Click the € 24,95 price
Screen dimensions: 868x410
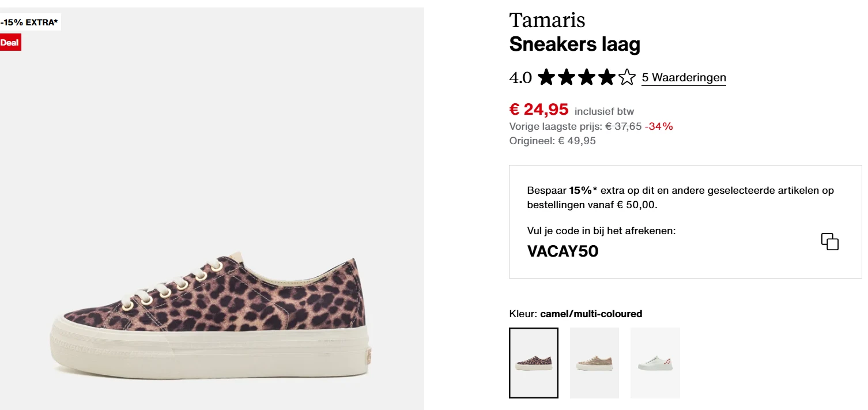[x=539, y=109]
